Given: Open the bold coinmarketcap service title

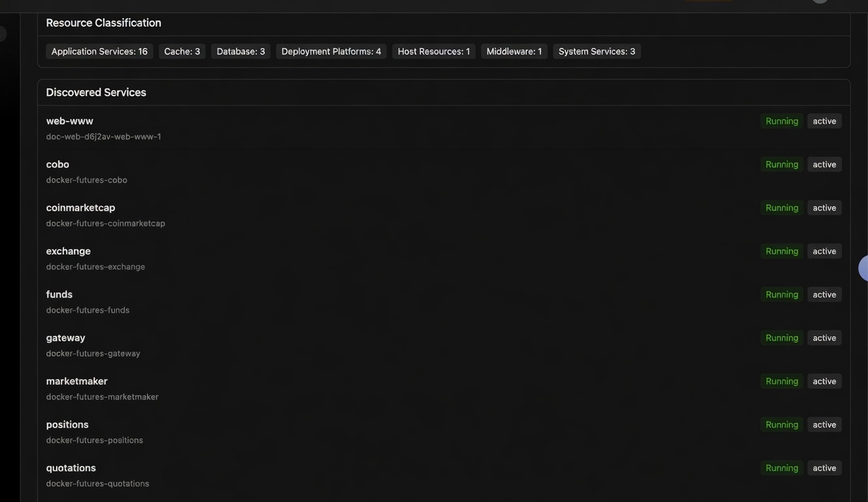Looking at the screenshot, I should coord(80,208).
